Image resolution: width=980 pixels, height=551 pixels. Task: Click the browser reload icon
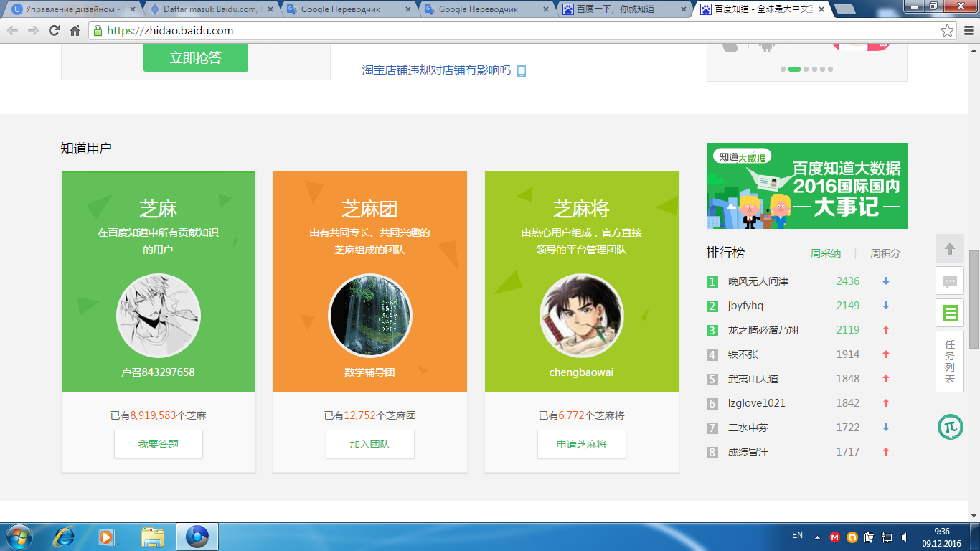[54, 30]
